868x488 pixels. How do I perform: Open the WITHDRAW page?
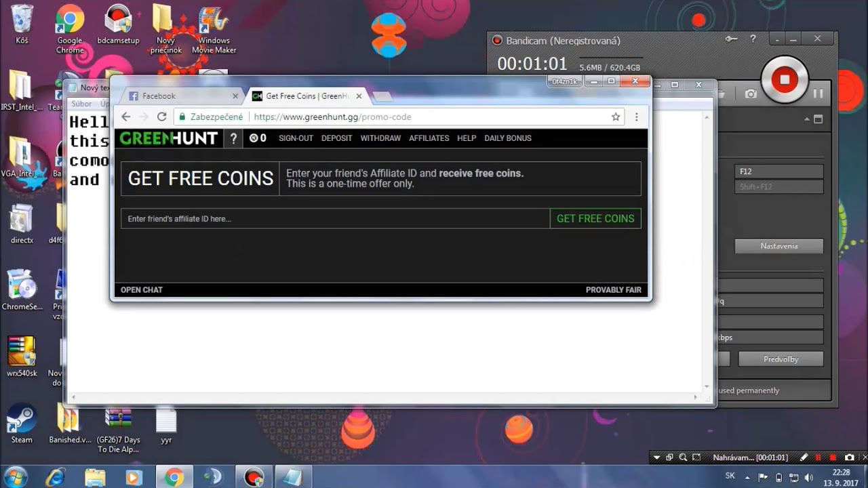(380, 138)
